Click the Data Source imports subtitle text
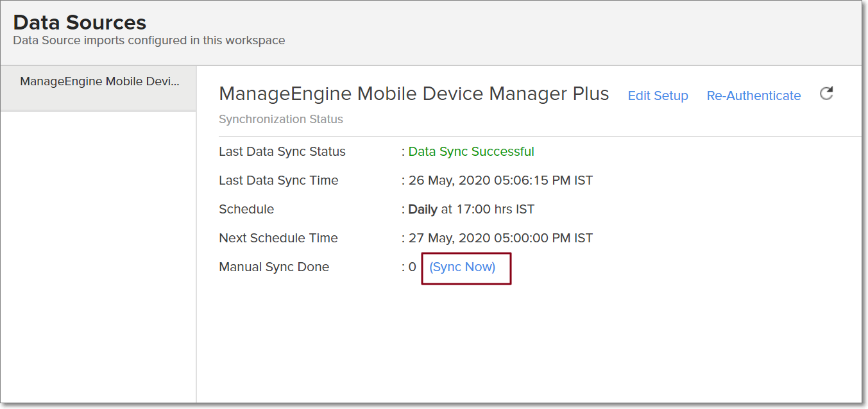 [x=149, y=40]
